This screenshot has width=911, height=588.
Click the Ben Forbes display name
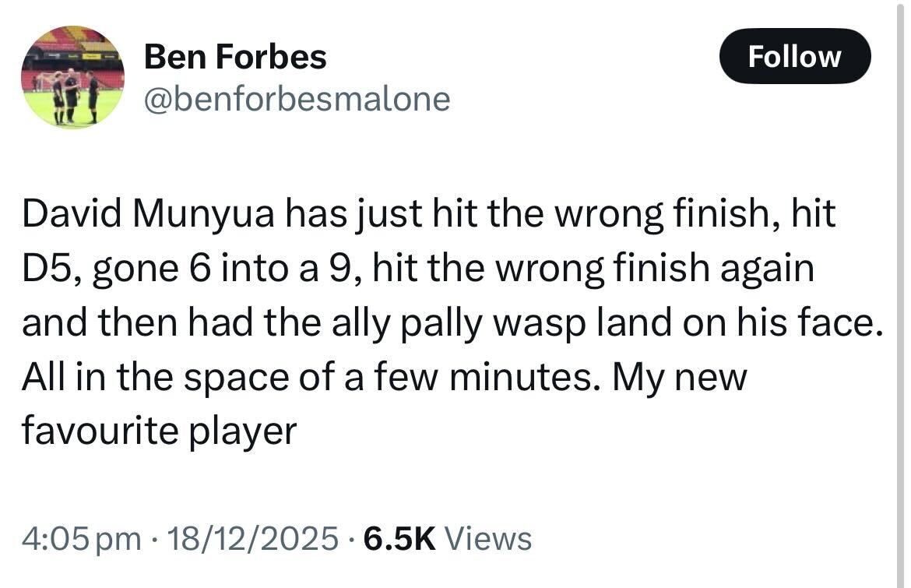236,57
